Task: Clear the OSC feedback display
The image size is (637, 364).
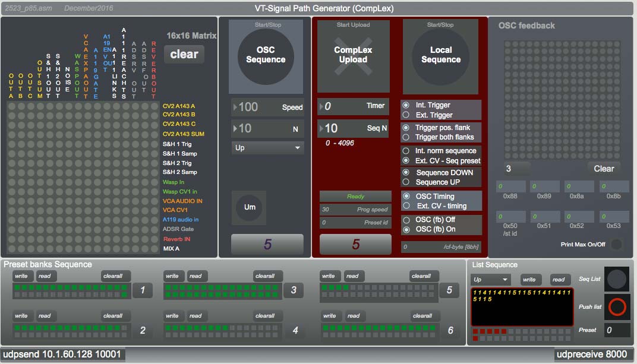Action: pos(604,168)
